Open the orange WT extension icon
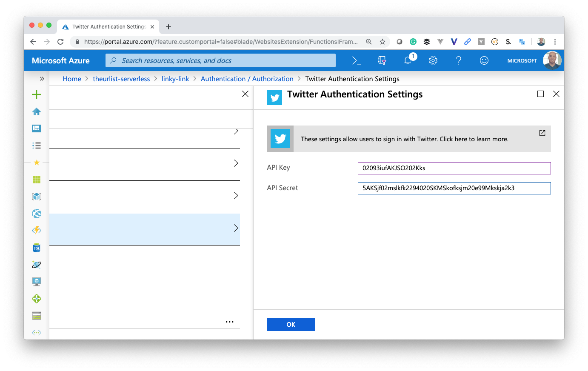The height and width of the screenshot is (371, 588). [495, 42]
